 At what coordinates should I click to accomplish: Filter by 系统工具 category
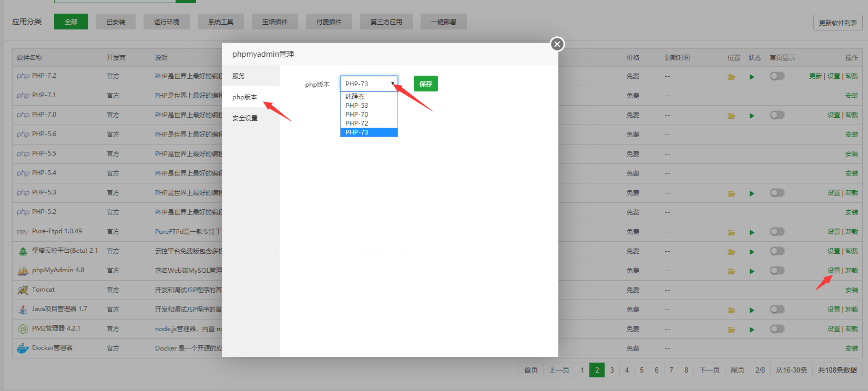click(221, 22)
